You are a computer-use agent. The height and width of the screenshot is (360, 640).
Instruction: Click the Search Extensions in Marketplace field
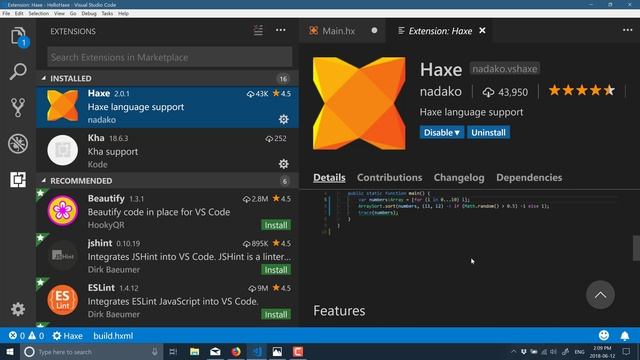(170, 57)
